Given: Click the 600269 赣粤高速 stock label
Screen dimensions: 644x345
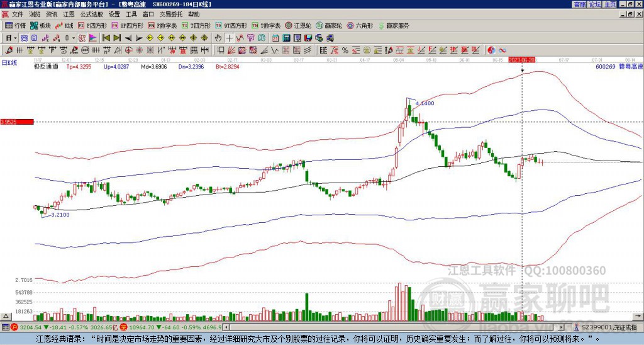Looking at the screenshot, I should click(619, 66).
